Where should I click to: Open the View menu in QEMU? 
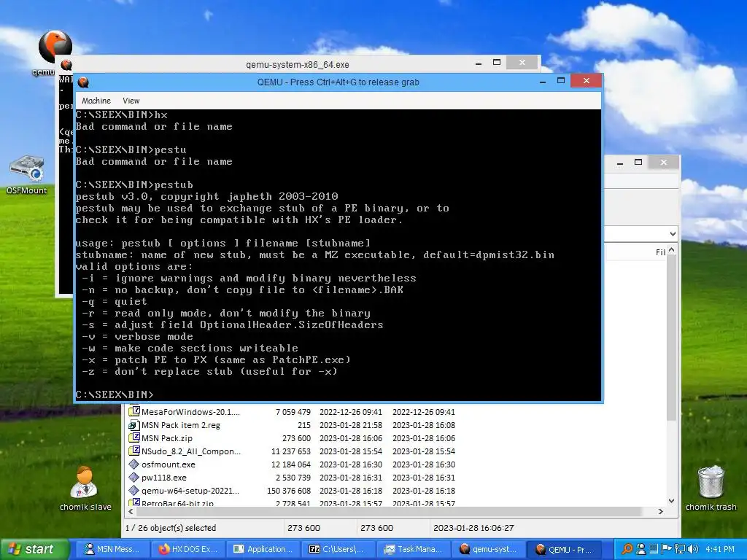tap(131, 101)
